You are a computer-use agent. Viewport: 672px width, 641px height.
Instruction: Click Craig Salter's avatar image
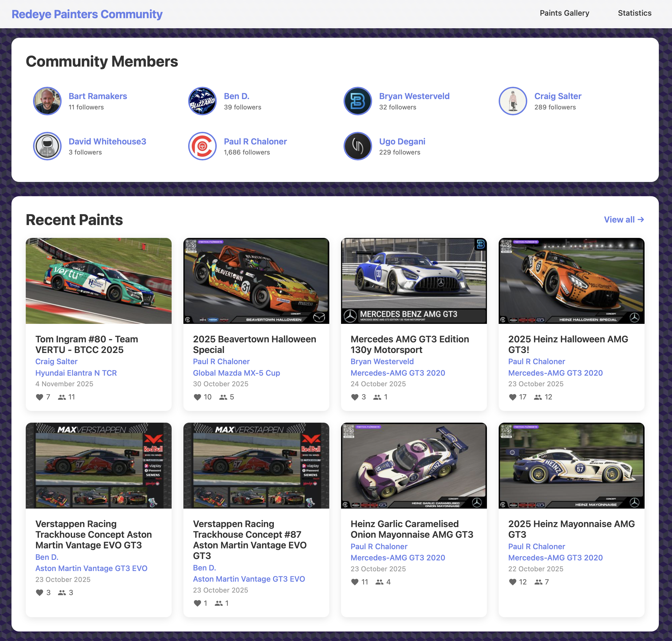513,101
